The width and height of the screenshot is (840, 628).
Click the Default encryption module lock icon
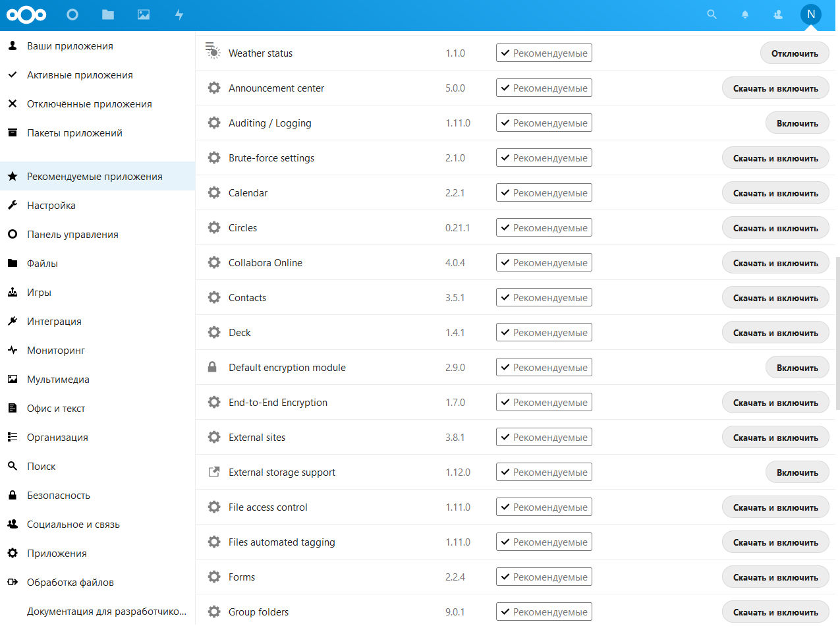click(x=212, y=367)
